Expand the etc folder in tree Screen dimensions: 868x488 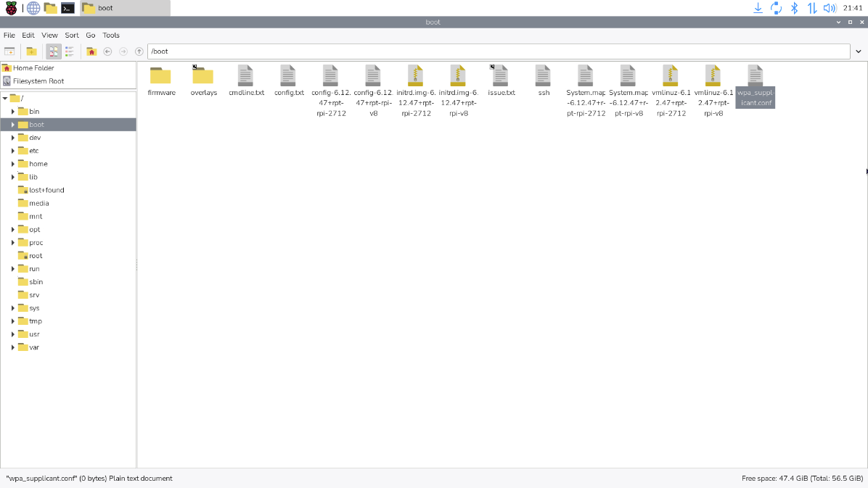click(13, 151)
